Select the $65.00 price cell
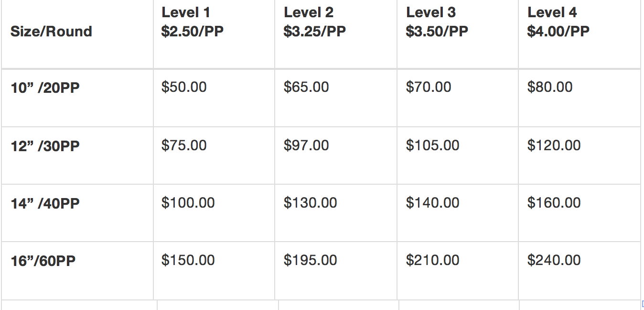This screenshot has width=644, height=310. [x=306, y=87]
